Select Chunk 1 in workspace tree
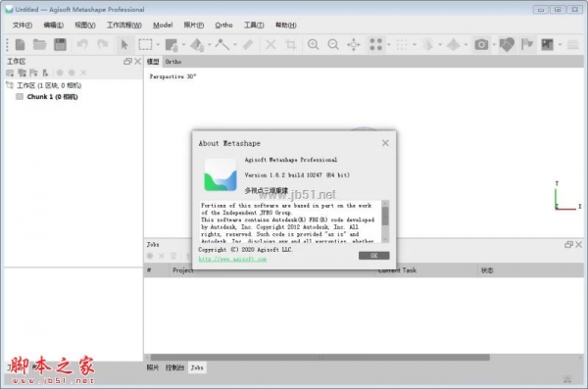This screenshot has width=588, height=389. (52, 97)
